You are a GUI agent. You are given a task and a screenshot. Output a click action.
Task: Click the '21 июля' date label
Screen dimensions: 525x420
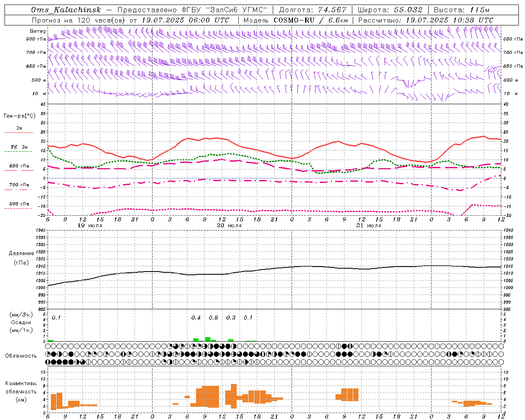tap(368, 226)
